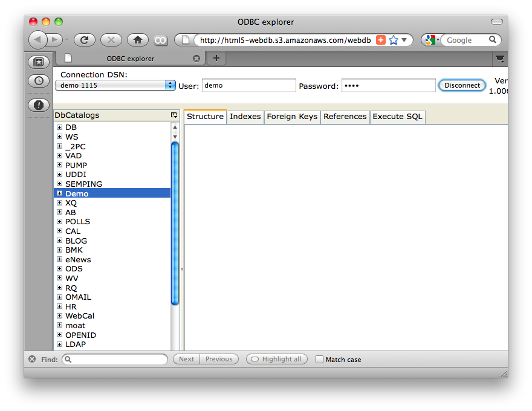The height and width of the screenshot is (411, 532).
Task: Click the DbCatalogs vertical scrollbar thumb
Action: (x=175, y=224)
